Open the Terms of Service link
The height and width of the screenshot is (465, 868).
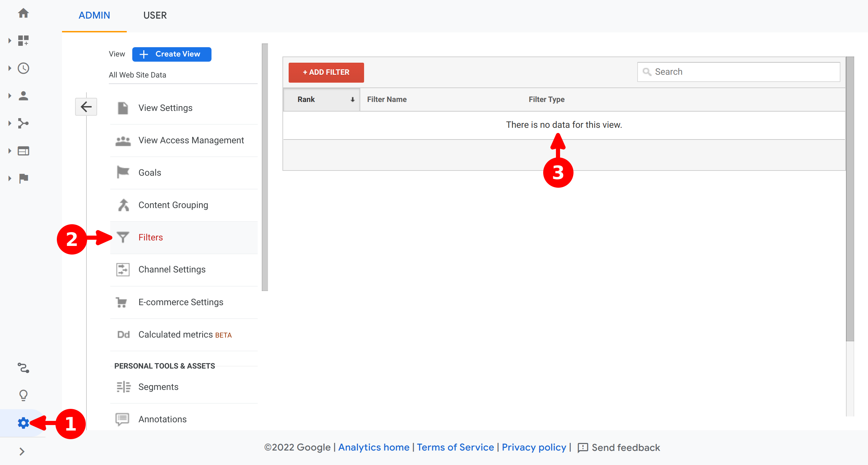[x=455, y=447]
